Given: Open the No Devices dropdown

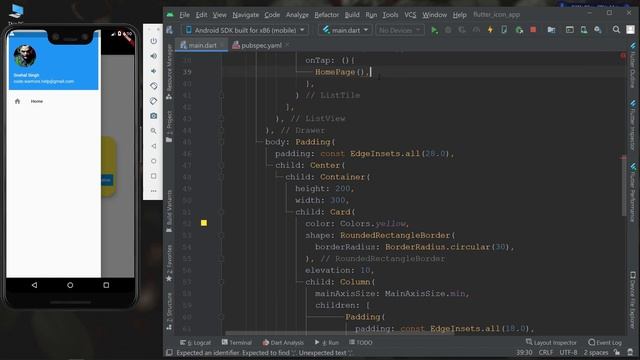Looking at the screenshot, I should (399, 30).
